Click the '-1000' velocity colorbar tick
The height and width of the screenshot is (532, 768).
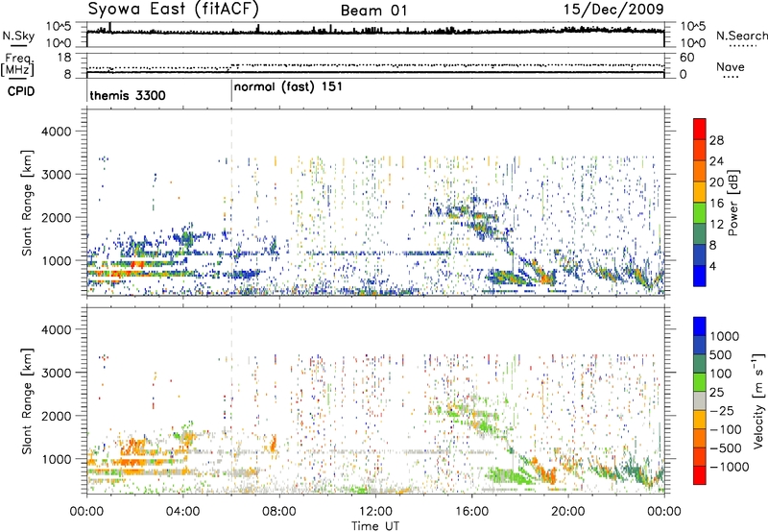tap(729, 467)
